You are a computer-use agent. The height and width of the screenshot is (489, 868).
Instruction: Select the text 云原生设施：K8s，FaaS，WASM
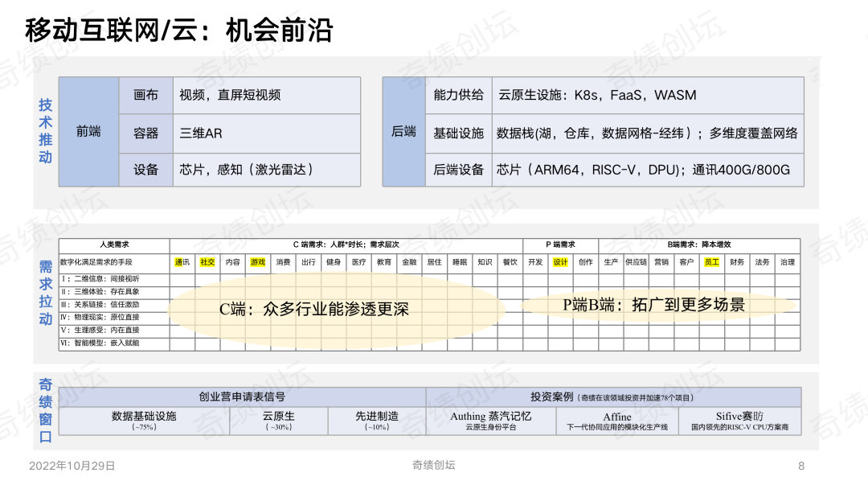tap(597, 95)
